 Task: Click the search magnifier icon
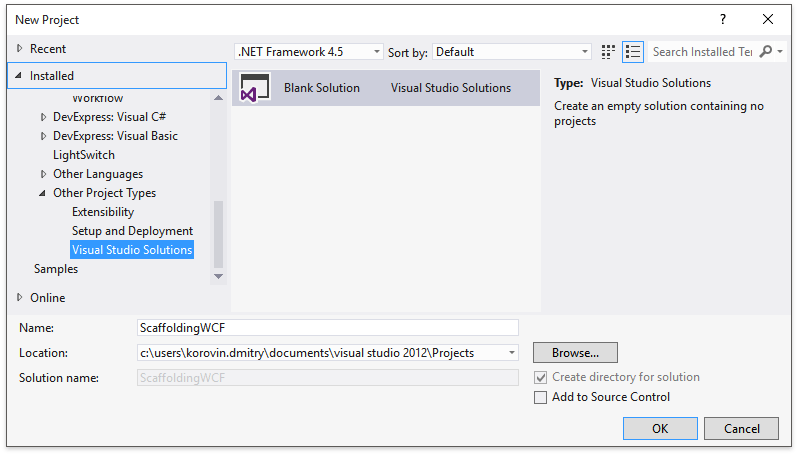[x=766, y=52]
